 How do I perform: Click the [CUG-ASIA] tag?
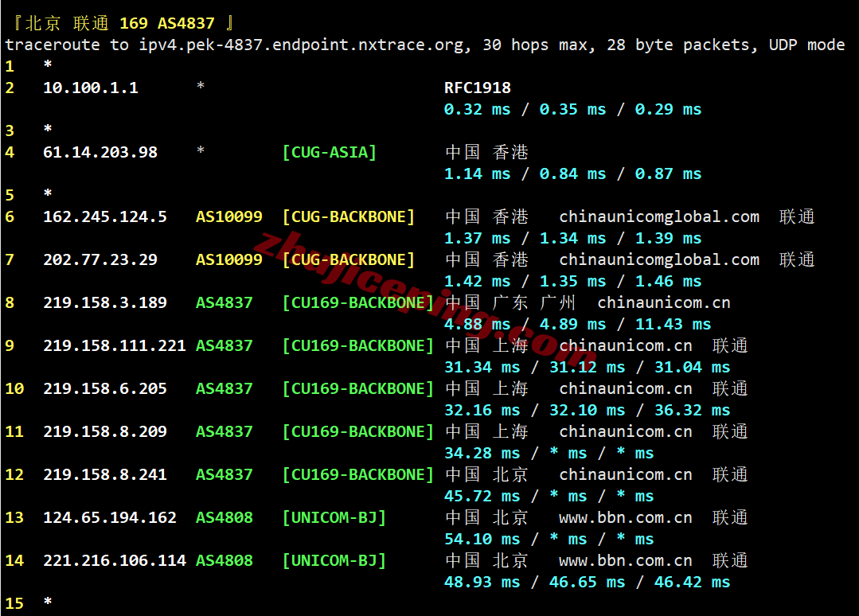click(330, 152)
